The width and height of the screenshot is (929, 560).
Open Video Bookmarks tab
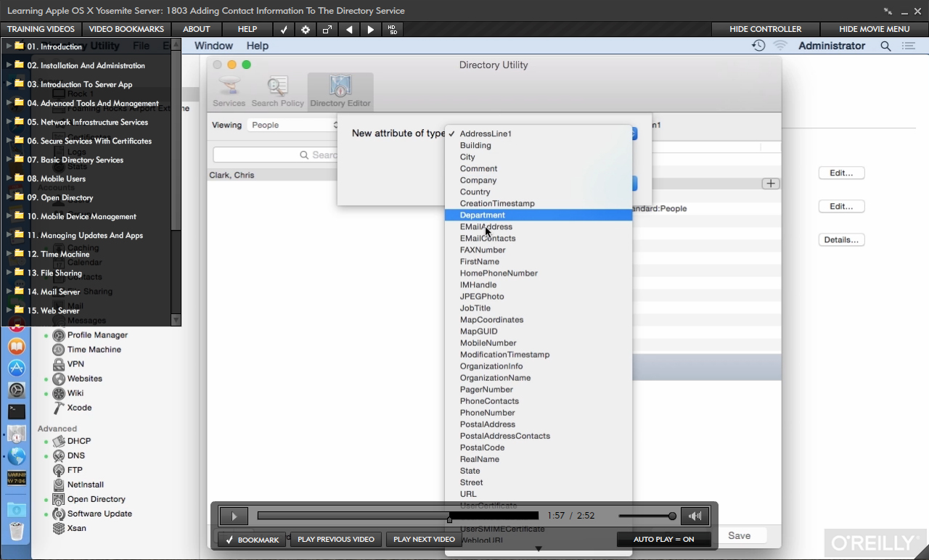tap(126, 29)
